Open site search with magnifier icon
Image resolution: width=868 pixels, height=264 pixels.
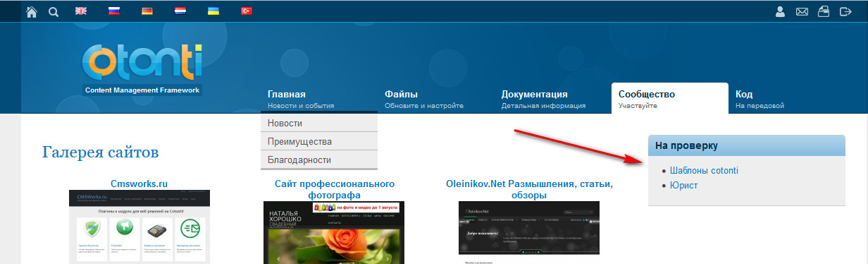[x=54, y=11]
